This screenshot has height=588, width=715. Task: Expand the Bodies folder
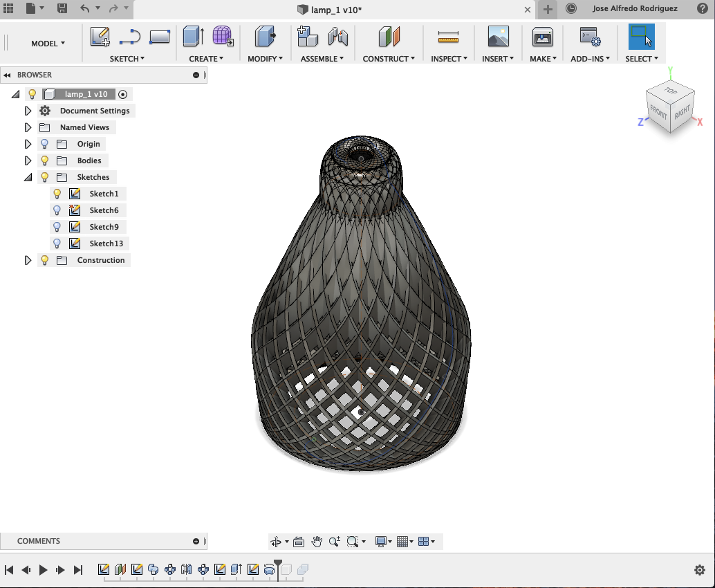pyautogui.click(x=28, y=160)
